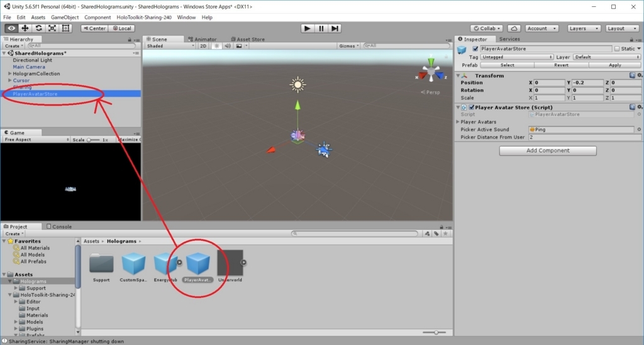Toggle Center pivot mode

coord(94,28)
